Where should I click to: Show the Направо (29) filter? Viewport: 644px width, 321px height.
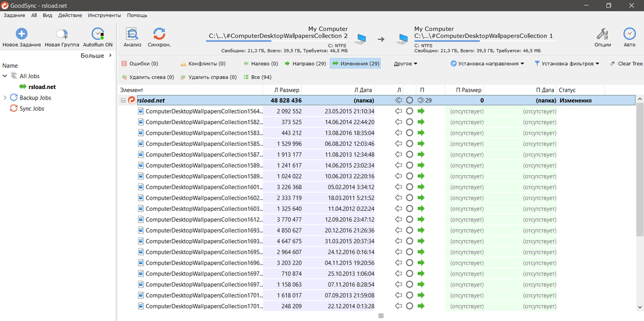305,63
